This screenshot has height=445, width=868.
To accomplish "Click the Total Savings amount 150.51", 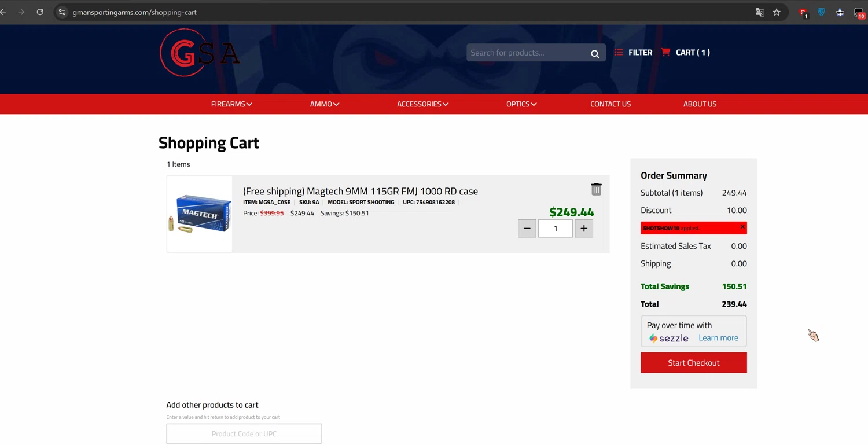I will click(x=734, y=286).
